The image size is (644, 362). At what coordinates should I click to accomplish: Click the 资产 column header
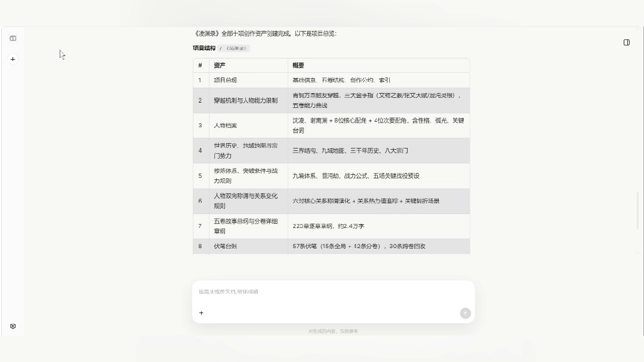click(248, 65)
